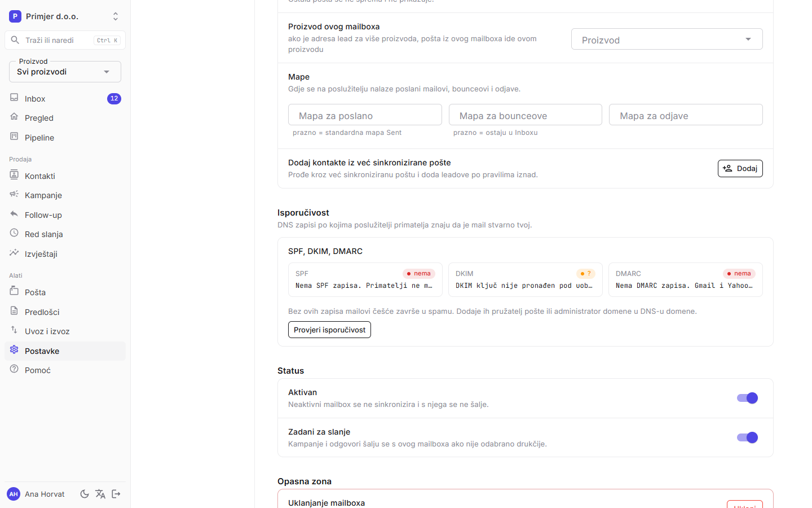
Task: Click the Postavke gear icon
Action: pos(14,350)
